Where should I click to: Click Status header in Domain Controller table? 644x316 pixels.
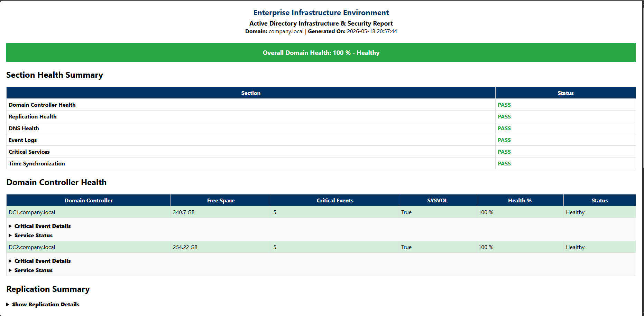coord(600,200)
